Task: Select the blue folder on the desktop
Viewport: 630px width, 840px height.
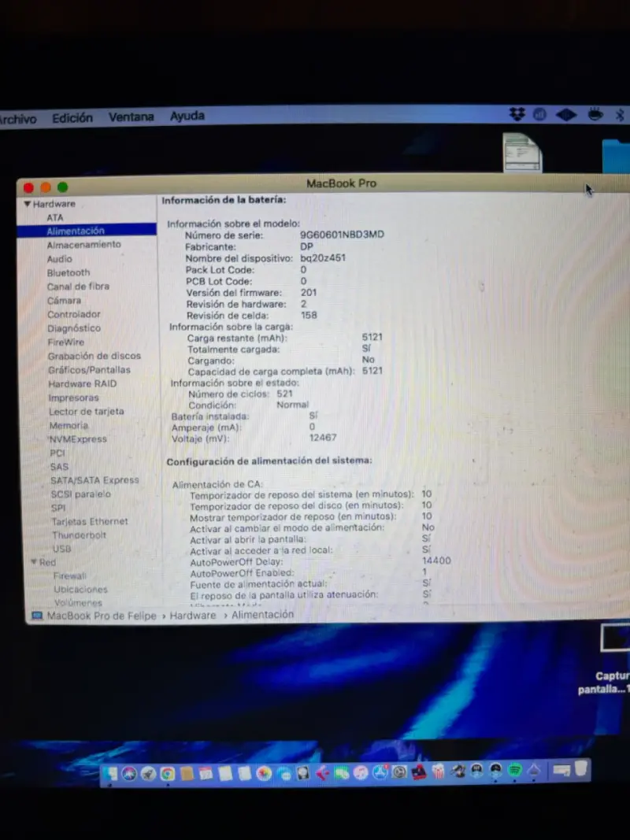Action: pos(617,156)
